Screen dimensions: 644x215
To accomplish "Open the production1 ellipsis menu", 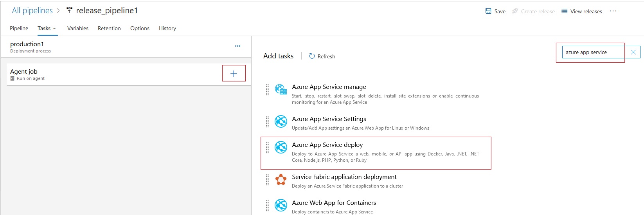I will click(x=237, y=46).
